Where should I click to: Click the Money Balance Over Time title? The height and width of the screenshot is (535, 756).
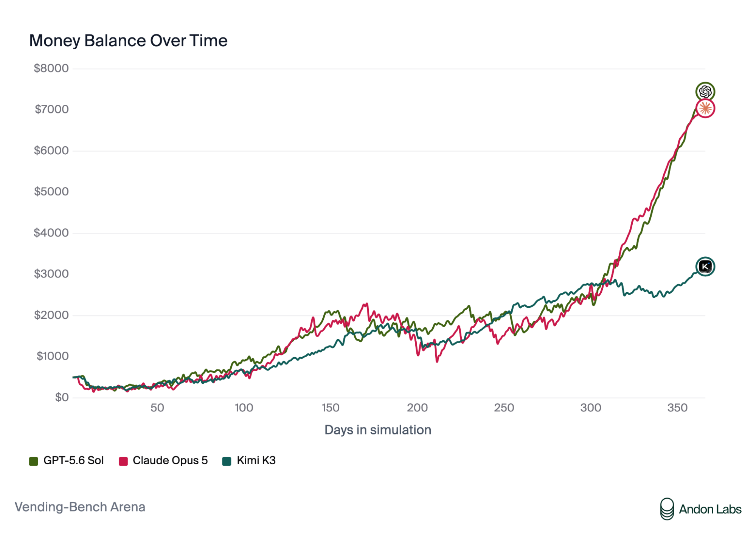click(128, 40)
